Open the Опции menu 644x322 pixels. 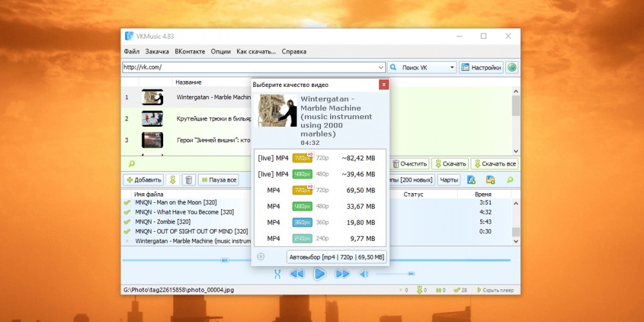coord(220,52)
